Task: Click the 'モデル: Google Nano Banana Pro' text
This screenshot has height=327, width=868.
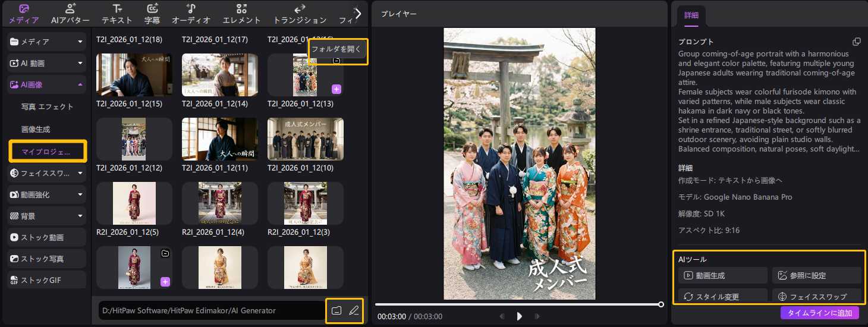Action: (x=735, y=197)
